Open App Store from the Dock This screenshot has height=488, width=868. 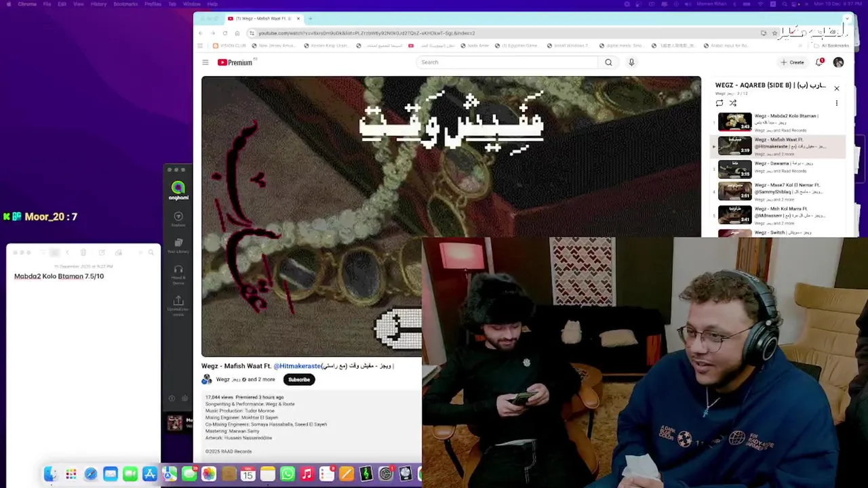[149, 474]
